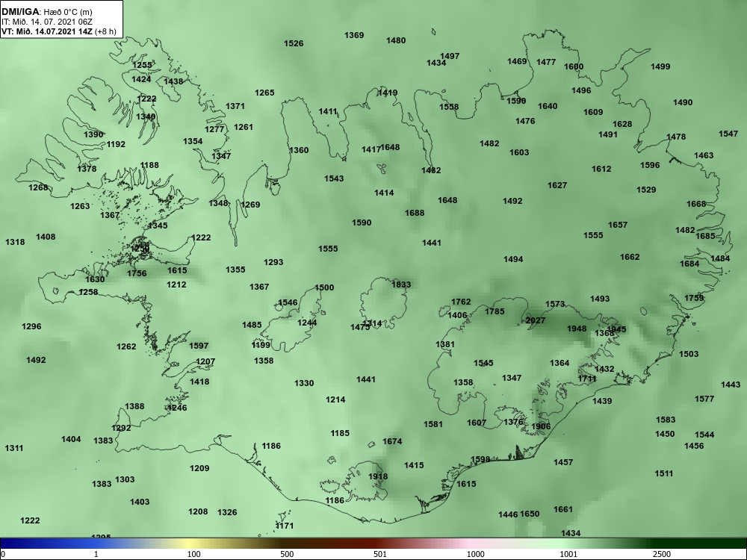Click the value 1918 near the south coast
747x560 pixels.
(x=378, y=476)
